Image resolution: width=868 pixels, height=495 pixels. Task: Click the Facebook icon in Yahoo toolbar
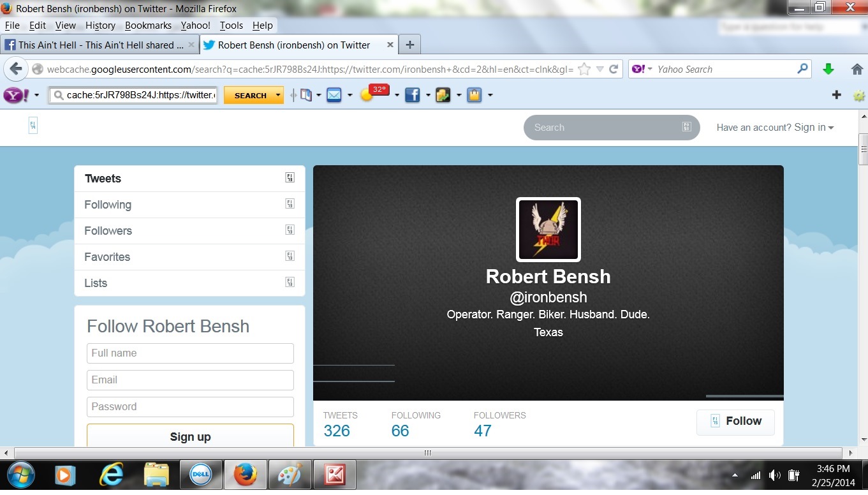[x=413, y=95]
